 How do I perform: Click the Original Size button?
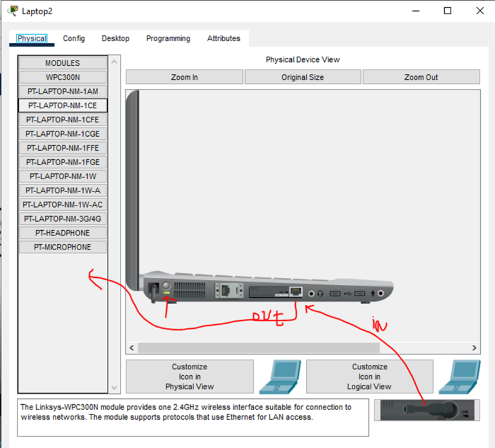pyautogui.click(x=303, y=77)
